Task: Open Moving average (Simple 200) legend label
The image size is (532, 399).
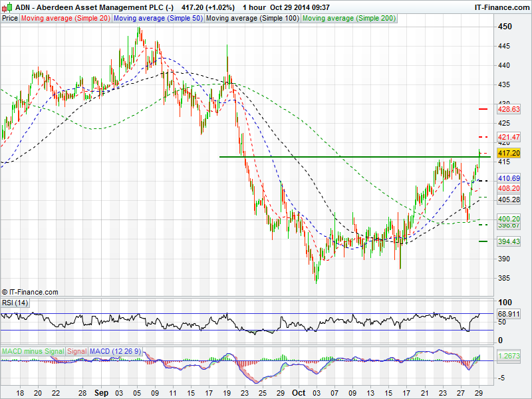Action: pos(349,19)
